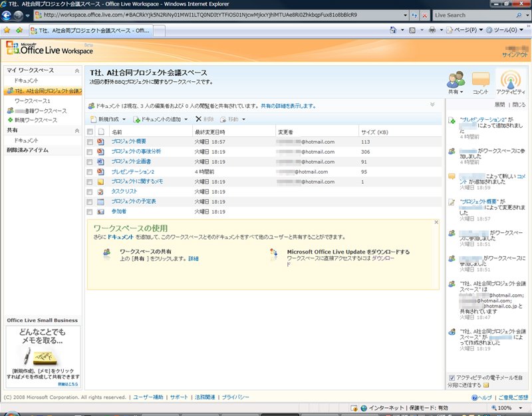The image size is (532, 416).
Task: Open the コメント comment bubble icon
Action: click(x=480, y=80)
